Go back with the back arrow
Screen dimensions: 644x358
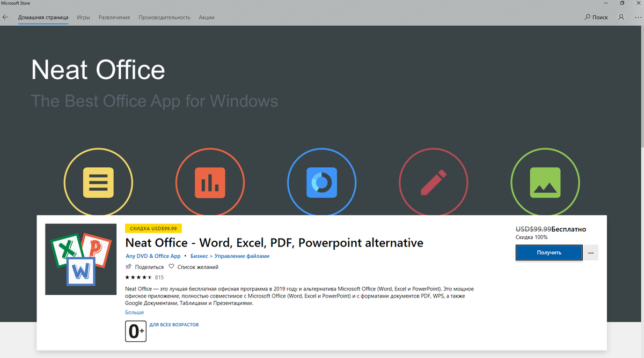click(x=5, y=17)
